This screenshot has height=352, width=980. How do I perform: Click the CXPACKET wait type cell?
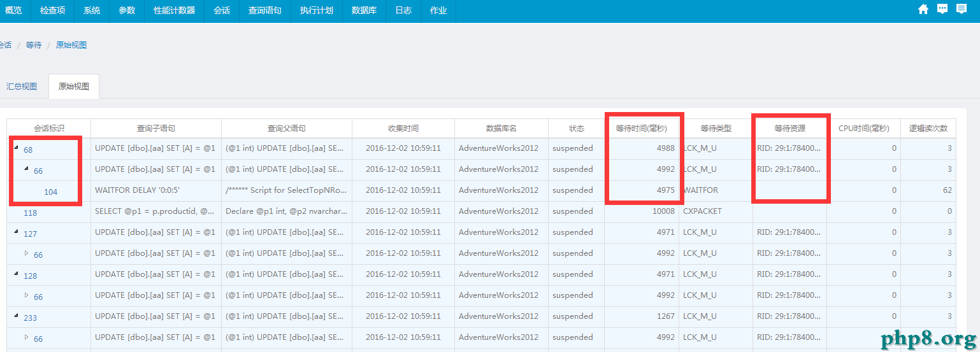(x=716, y=211)
